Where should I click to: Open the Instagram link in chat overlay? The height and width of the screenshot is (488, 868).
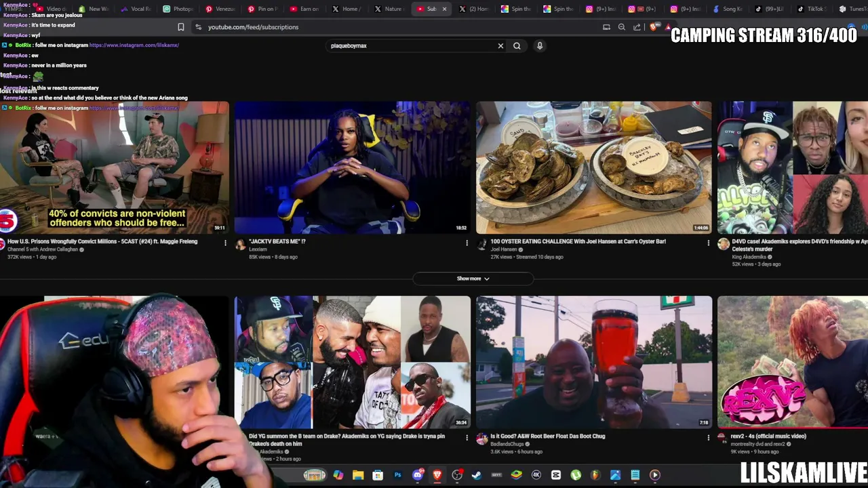coord(134,45)
